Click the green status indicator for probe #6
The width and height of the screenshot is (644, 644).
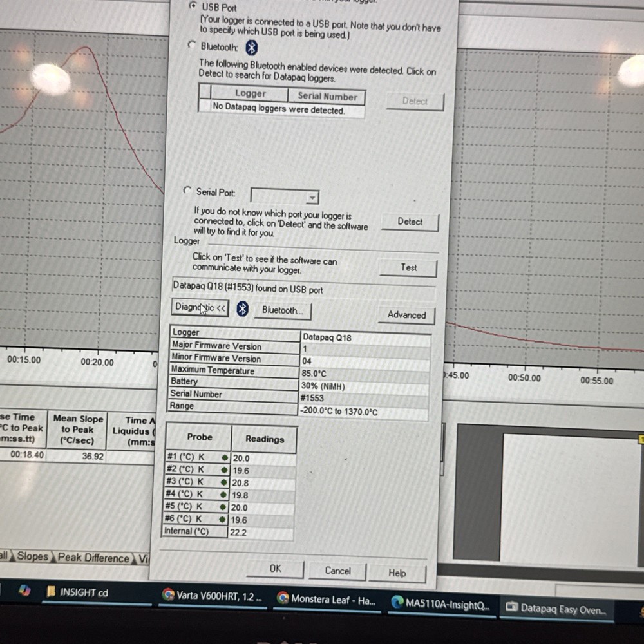pos(222,520)
